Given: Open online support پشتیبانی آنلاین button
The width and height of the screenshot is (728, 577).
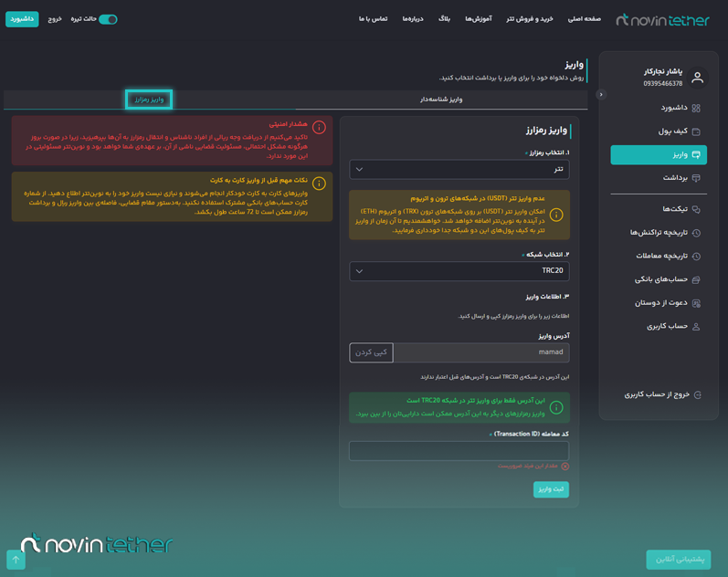Looking at the screenshot, I should coord(679,560).
